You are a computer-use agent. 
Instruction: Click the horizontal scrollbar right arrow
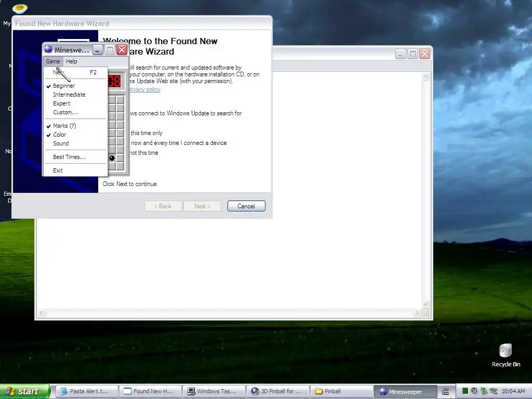417,313
